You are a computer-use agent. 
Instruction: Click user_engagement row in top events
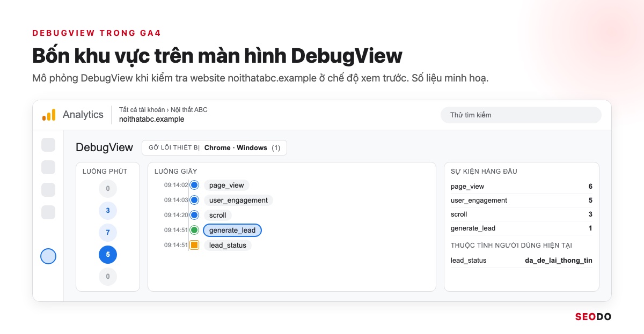coord(522,201)
